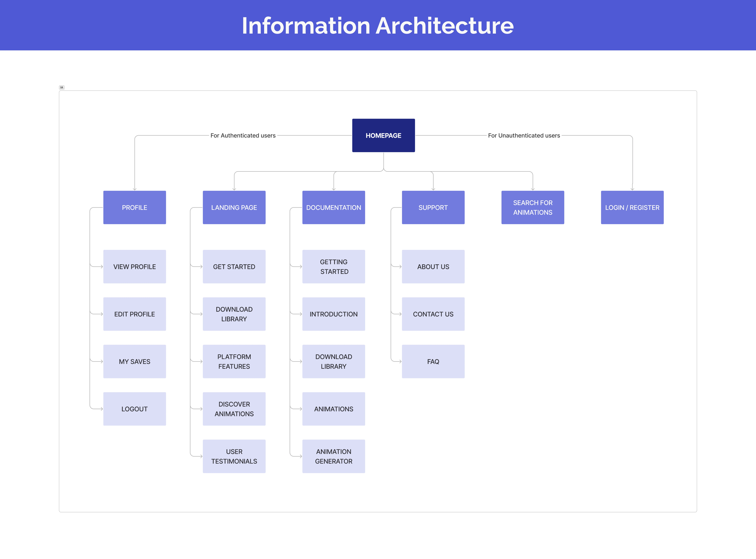Image resolution: width=756 pixels, height=559 pixels.
Task: Select the LOGIN / REGISTER node
Action: click(x=632, y=207)
